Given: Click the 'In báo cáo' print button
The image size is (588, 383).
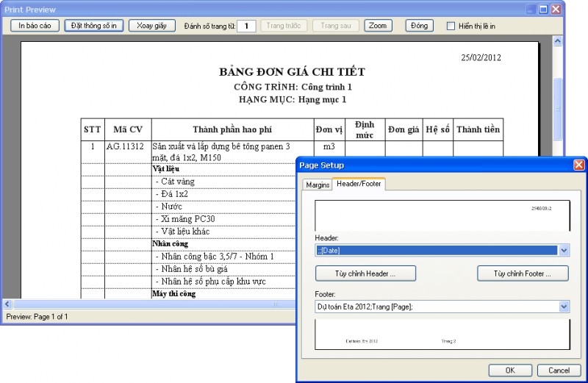Looking at the screenshot, I should click(x=35, y=26).
